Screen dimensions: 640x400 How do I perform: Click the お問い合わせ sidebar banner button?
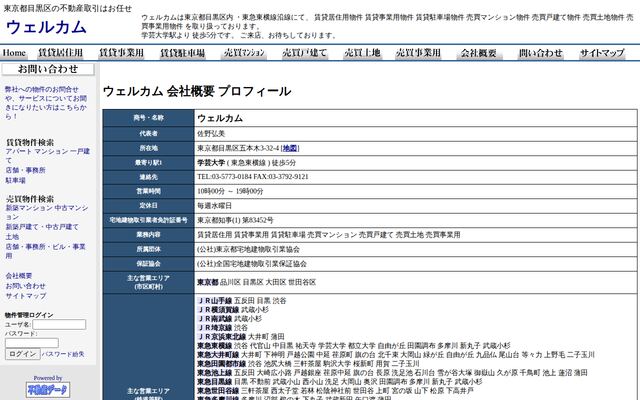pyautogui.click(x=48, y=69)
